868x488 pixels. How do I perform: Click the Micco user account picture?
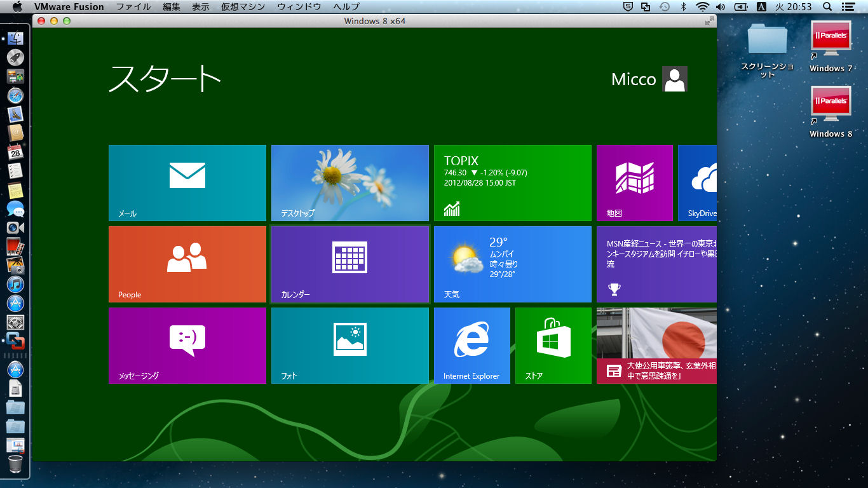(x=675, y=79)
